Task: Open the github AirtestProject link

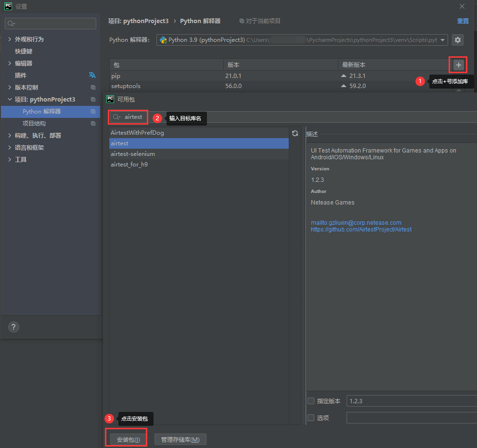Action: tap(361, 230)
